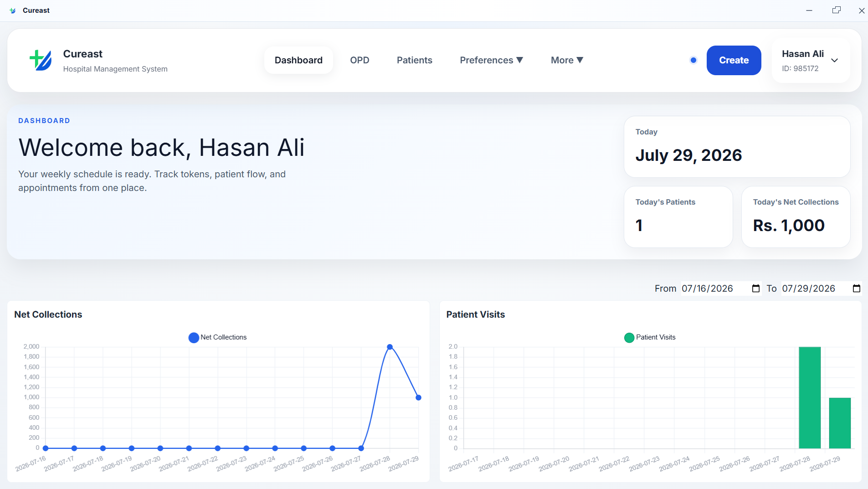Select the Today's Net Collections card
This screenshot has height=489, width=868.
tap(796, 217)
